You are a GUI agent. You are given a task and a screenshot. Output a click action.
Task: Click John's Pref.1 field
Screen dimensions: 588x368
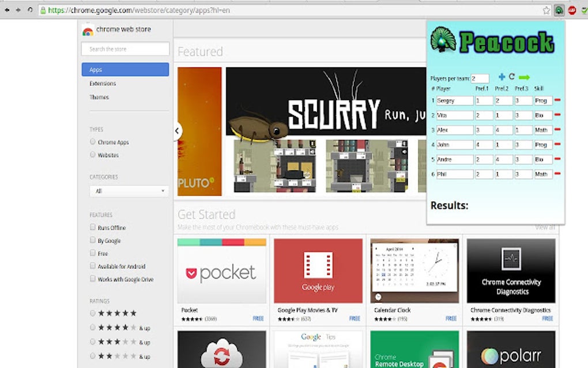[484, 144]
